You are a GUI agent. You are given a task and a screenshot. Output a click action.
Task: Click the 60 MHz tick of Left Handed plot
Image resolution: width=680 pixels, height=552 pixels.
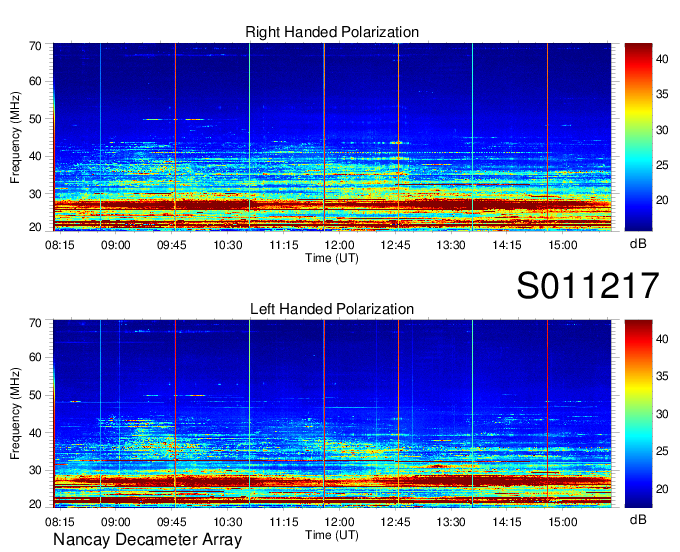tap(36, 357)
